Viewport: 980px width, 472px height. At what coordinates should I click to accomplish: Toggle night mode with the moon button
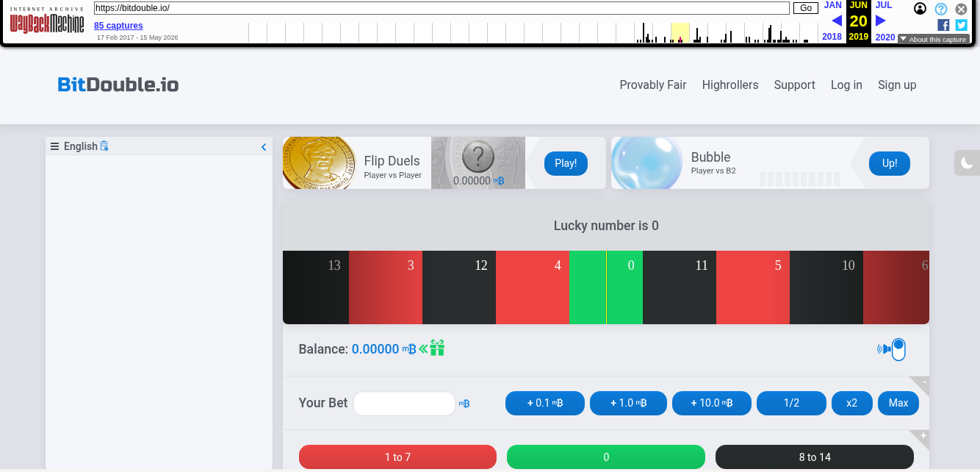[967, 162]
